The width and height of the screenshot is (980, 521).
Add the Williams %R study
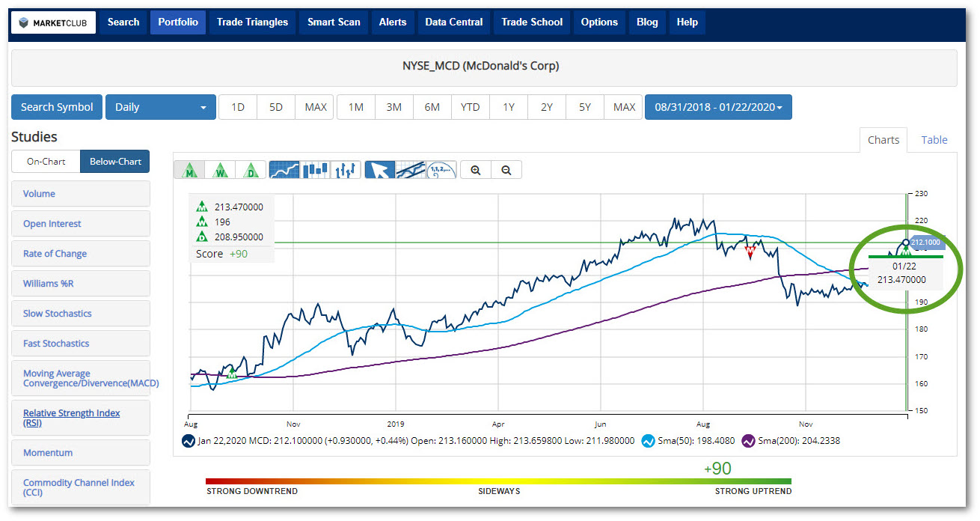81,284
